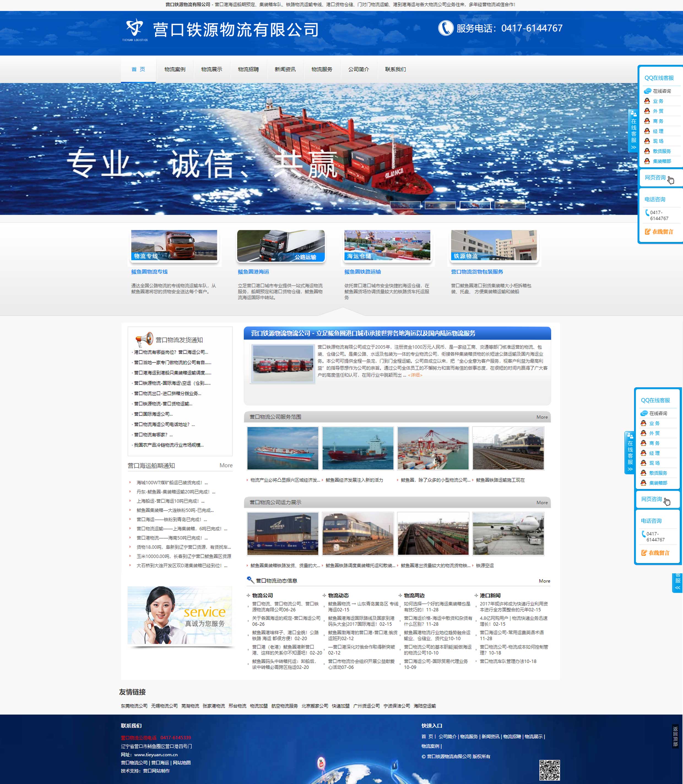Open the 物流招聘 nav item

tap(248, 69)
